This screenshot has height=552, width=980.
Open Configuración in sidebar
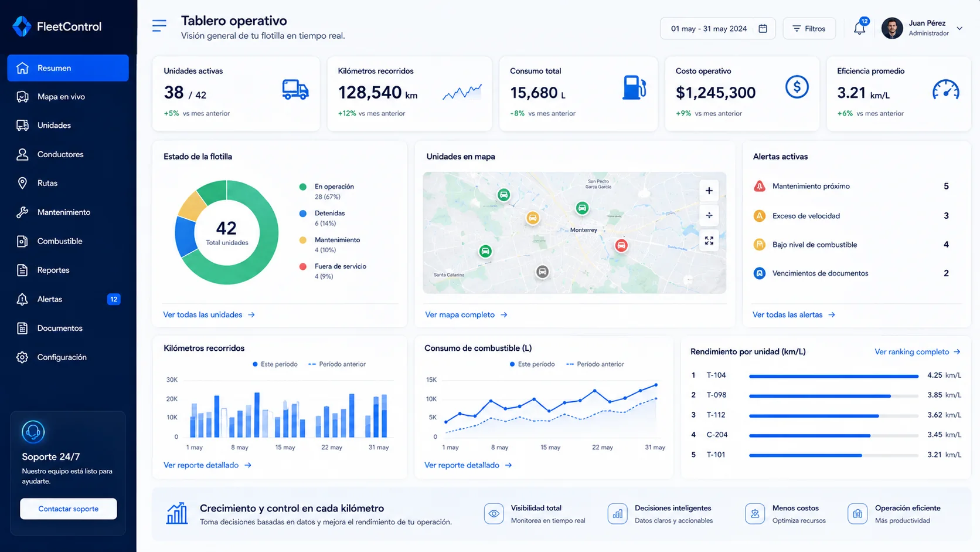click(x=68, y=357)
